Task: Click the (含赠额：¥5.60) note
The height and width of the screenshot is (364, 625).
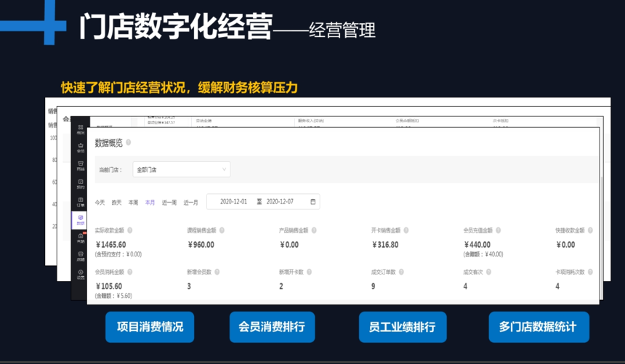Action: [x=113, y=296]
